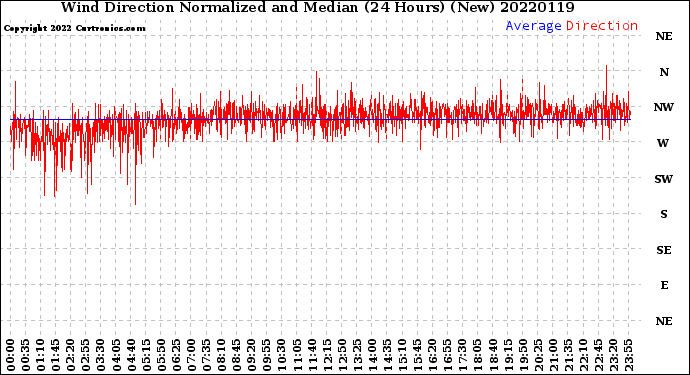Click the N axis label
690x375 pixels.
[x=664, y=72]
